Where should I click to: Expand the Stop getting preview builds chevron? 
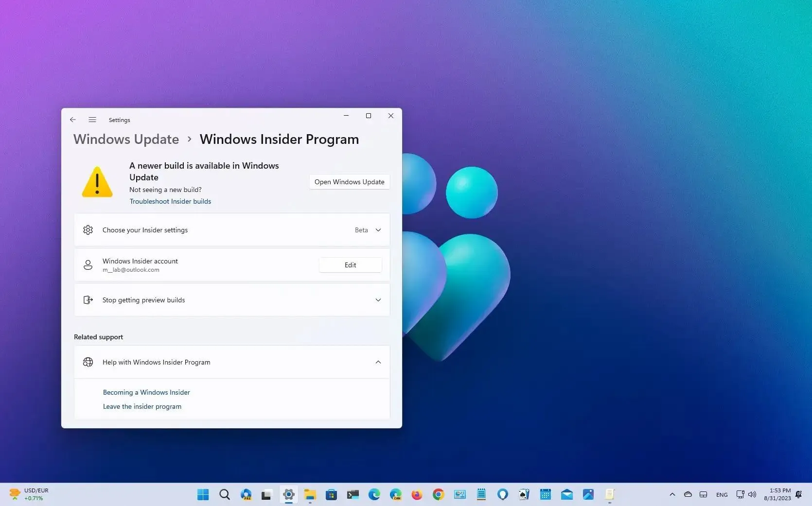pyautogui.click(x=378, y=300)
